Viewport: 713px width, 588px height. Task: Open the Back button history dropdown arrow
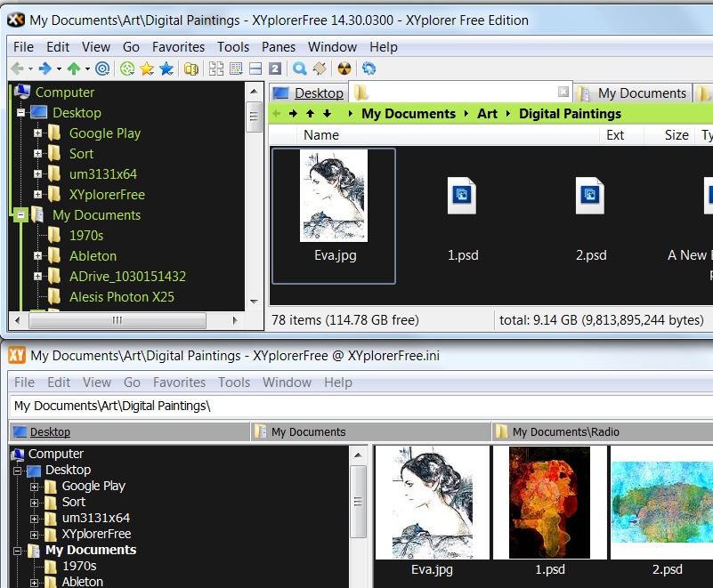pos(29,68)
